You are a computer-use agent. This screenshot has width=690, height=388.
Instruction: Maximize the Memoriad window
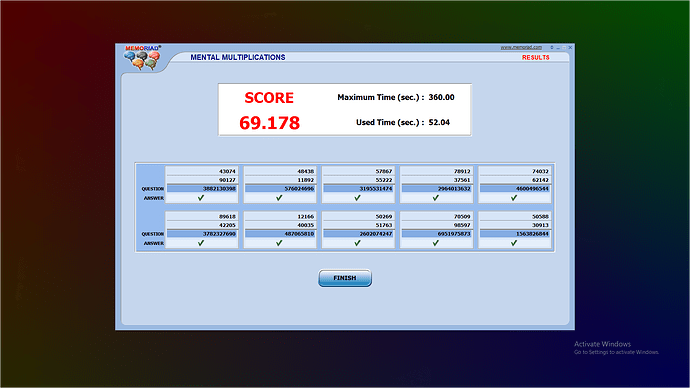tap(564, 47)
